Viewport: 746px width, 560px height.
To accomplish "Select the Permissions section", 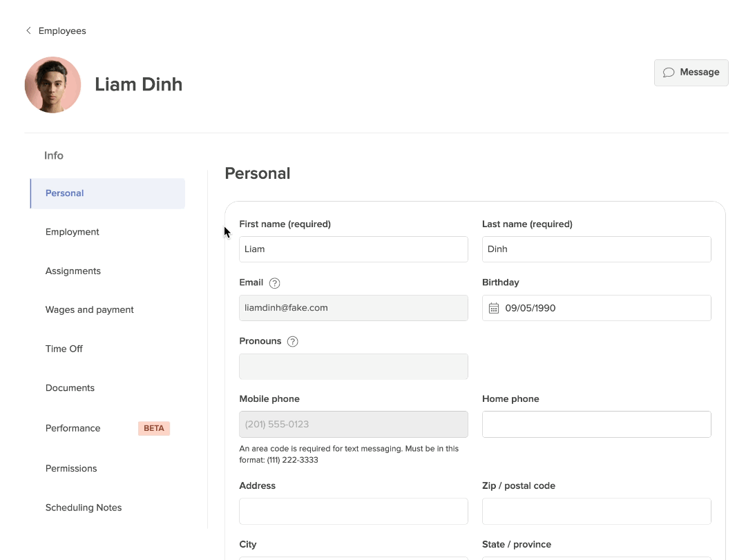I will 71,468.
